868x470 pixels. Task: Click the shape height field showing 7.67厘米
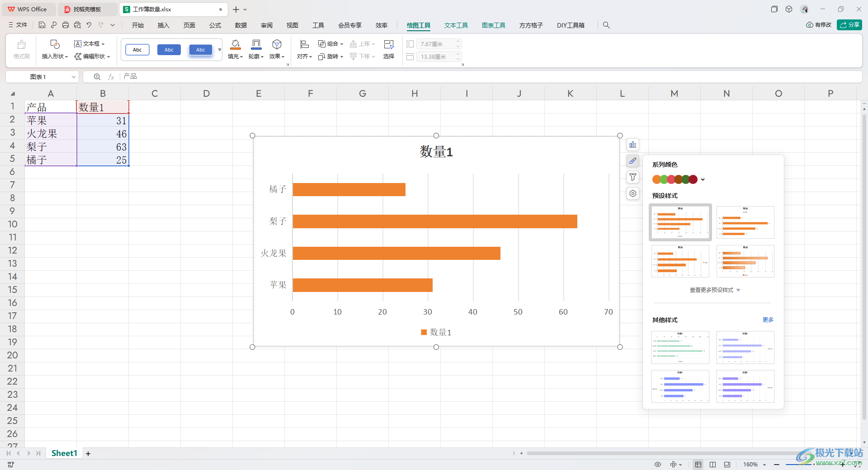[439, 44]
